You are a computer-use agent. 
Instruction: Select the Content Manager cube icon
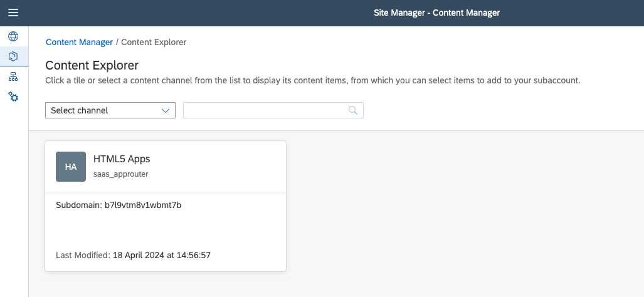point(13,56)
